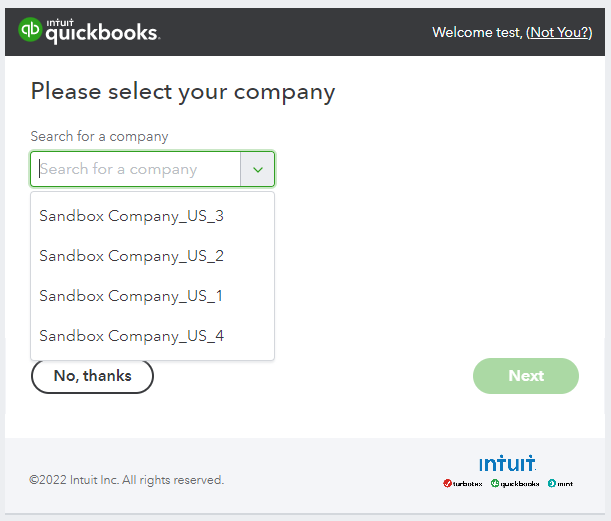Choose Sandbox Company_US_2 option

[131, 256]
